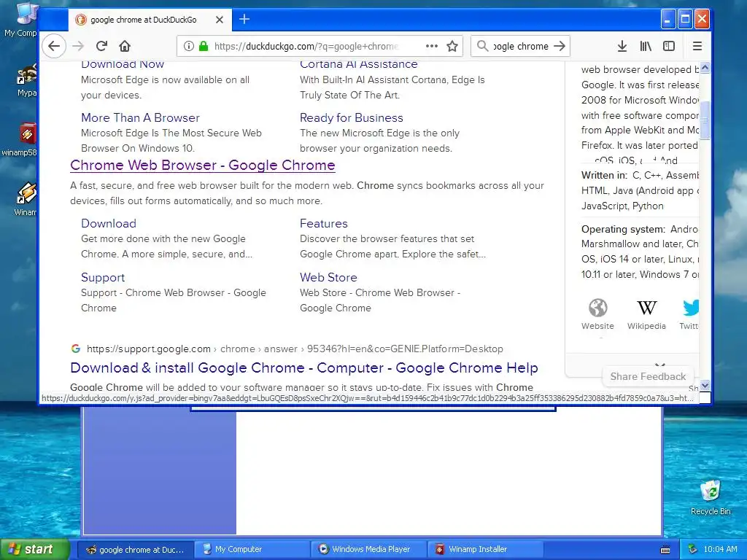The image size is (747, 560).
Task: Close the DuckDuckGo tab
Action: pos(219,20)
